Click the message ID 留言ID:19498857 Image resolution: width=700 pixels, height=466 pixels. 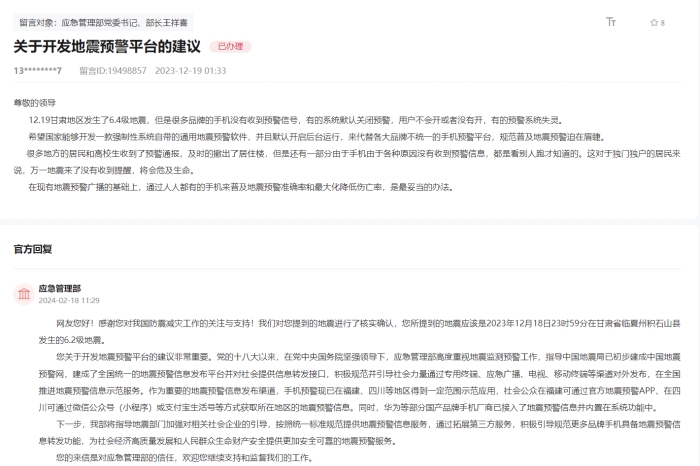pos(113,71)
